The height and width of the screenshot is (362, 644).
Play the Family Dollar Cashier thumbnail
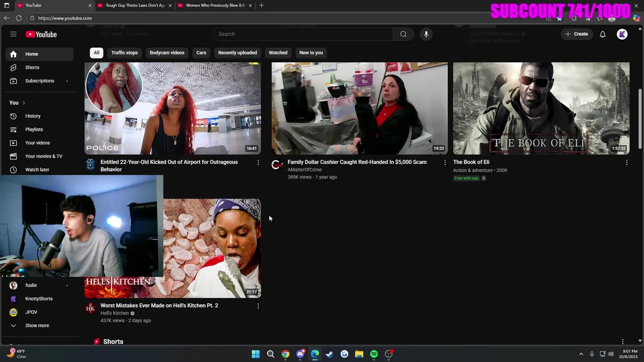point(360,108)
